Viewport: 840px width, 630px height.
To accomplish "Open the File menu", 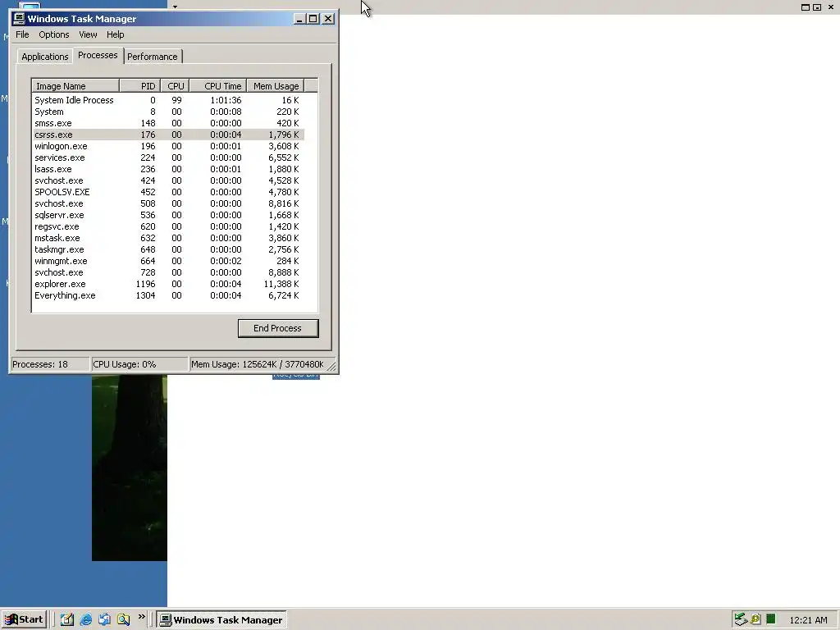I will [x=22, y=34].
